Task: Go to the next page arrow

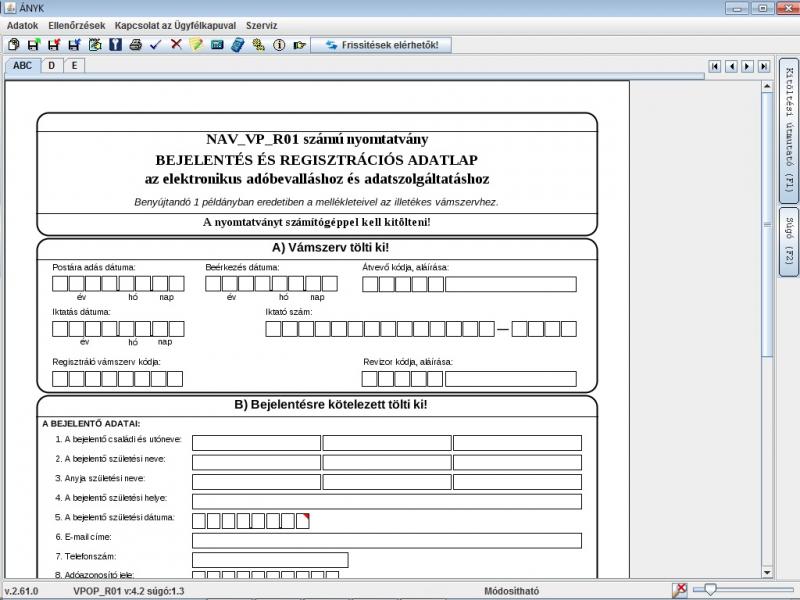Action: (747, 66)
